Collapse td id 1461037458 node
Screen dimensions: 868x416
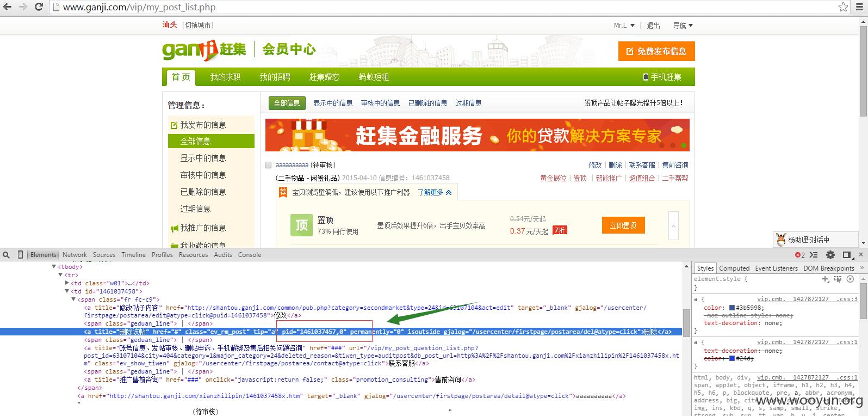pyautogui.click(x=67, y=291)
